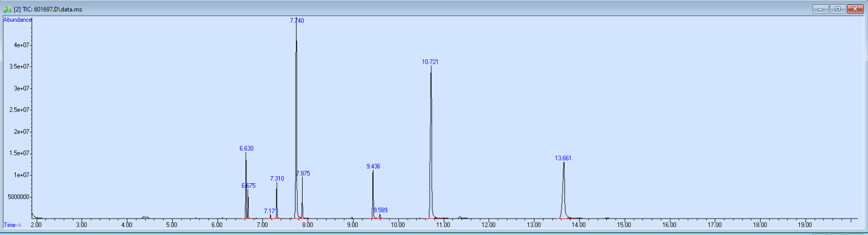The width and height of the screenshot is (868, 235).
Task: Click the 2e+07 abundance tick label
Action: tap(21, 132)
